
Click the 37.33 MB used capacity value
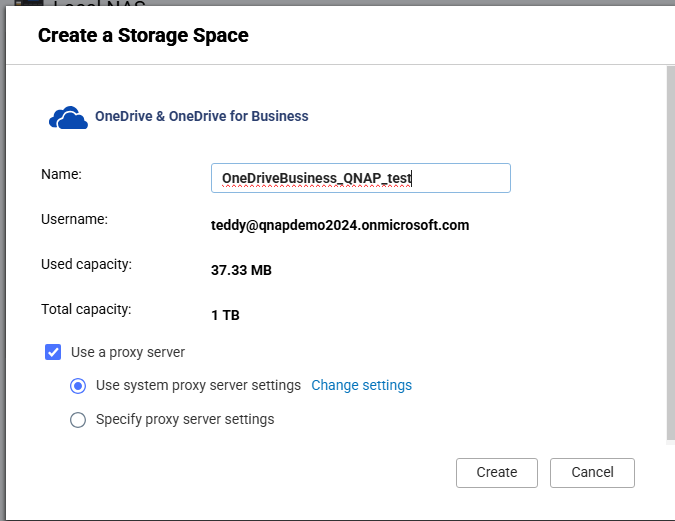pos(241,270)
